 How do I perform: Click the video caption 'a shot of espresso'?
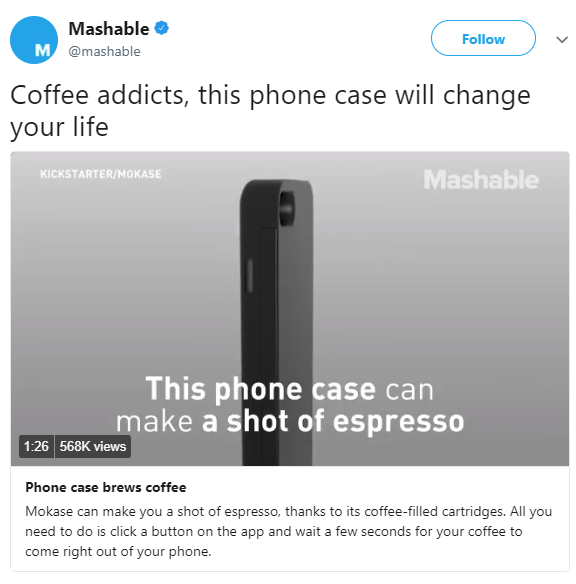[332, 421]
